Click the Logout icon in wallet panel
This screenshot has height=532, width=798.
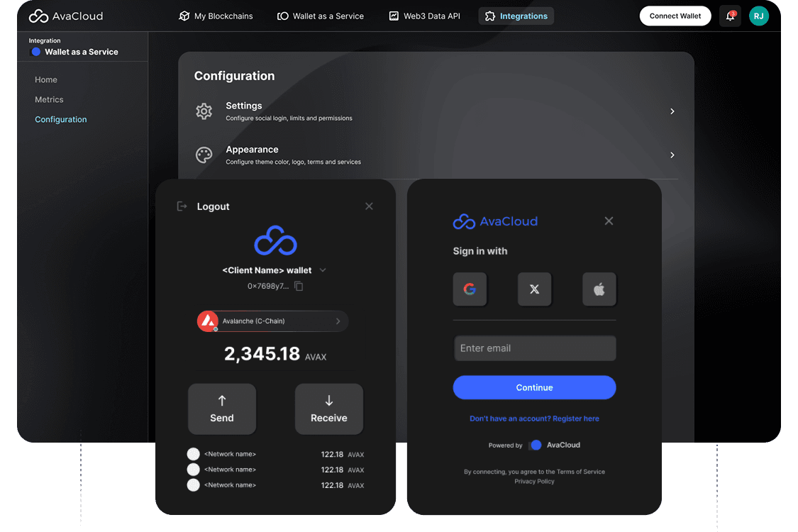click(x=182, y=206)
